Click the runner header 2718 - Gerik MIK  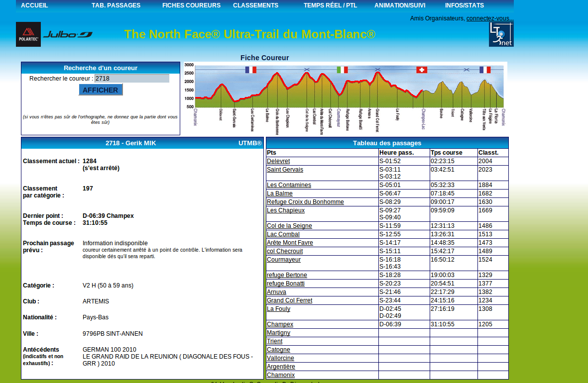tap(130, 143)
